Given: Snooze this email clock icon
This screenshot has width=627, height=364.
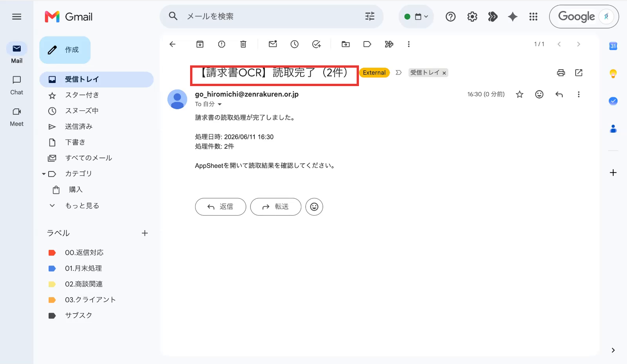Looking at the screenshot, I should (x=294, y=44).
